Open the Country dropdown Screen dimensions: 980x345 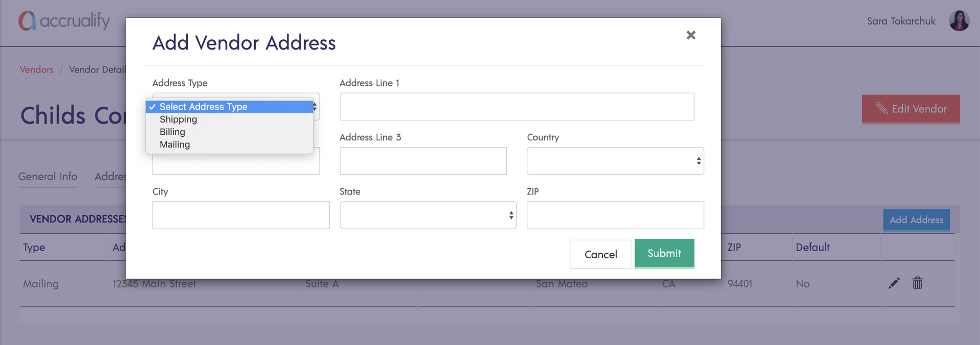(615, 161)
